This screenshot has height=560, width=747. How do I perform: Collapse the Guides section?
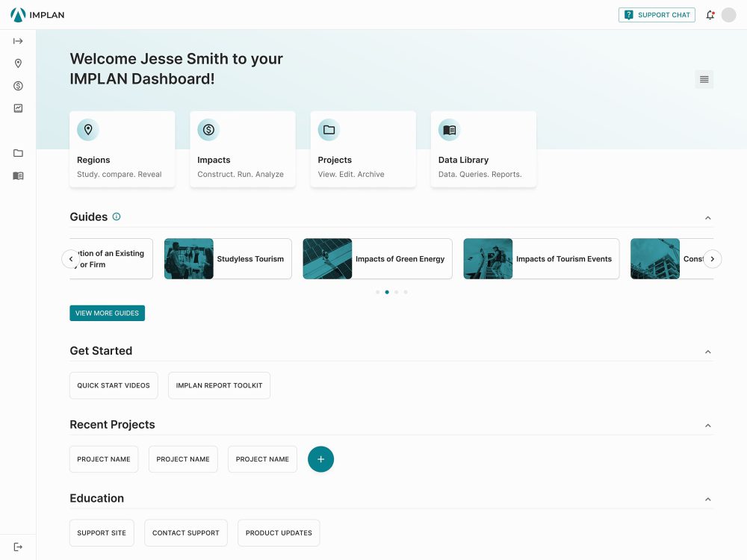pyautogui.click(x=708, y=218)
